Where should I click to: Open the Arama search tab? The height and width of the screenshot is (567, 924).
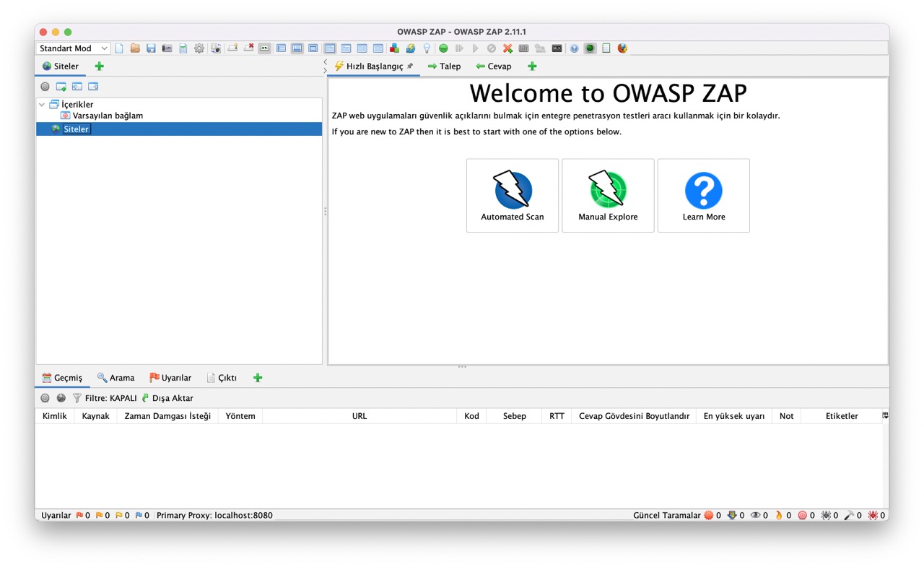(x=116, y=378)
